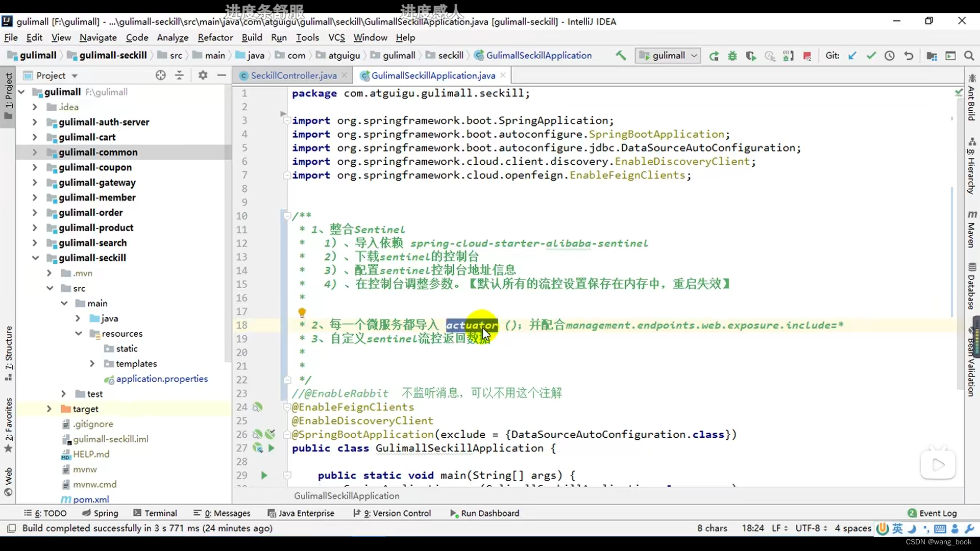Select the Git commit icon in toolbar
The width and height of the screenshot is (980, 551).
click(870, 55)
